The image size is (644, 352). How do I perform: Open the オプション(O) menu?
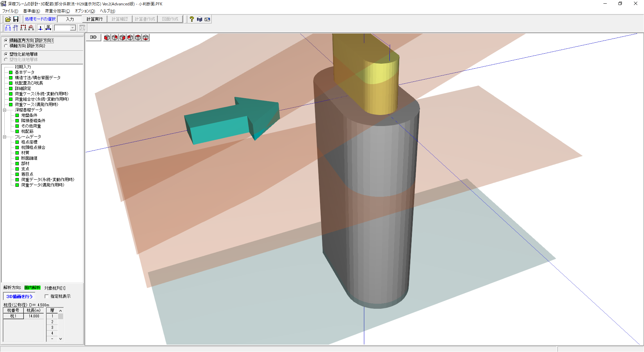(85, 11)
